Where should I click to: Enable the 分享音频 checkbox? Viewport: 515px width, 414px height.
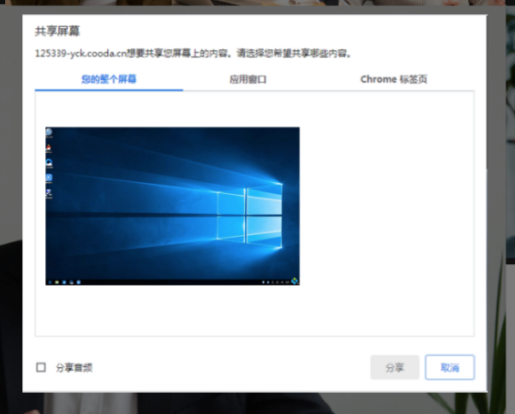tap(41, 367)
